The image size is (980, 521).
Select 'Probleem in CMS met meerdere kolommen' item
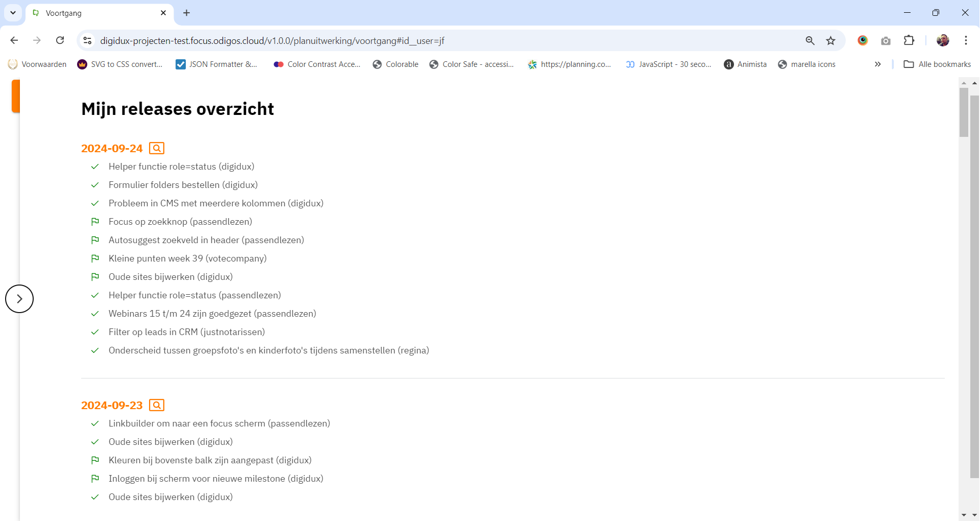[216, 203]
